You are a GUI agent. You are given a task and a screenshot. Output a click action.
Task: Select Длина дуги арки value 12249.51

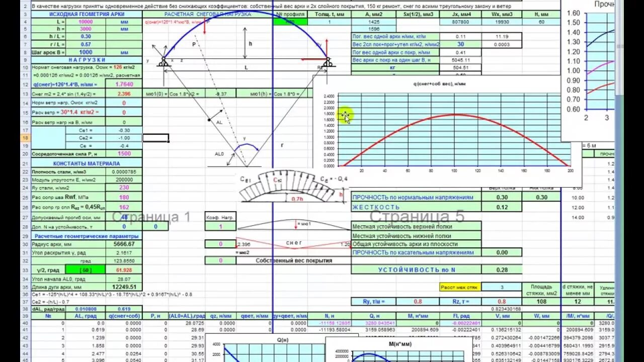click(124, 287)
